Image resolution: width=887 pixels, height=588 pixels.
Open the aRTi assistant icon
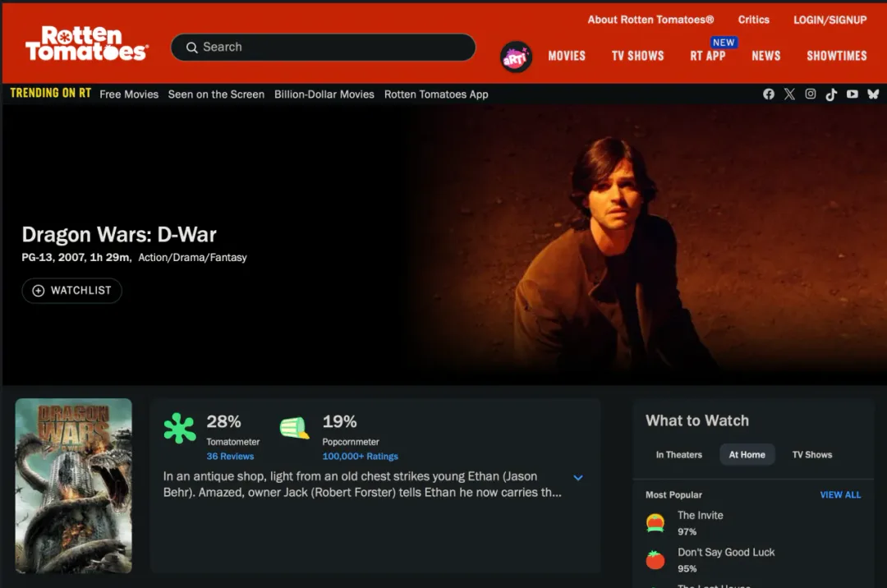click(x=516, y=57)
